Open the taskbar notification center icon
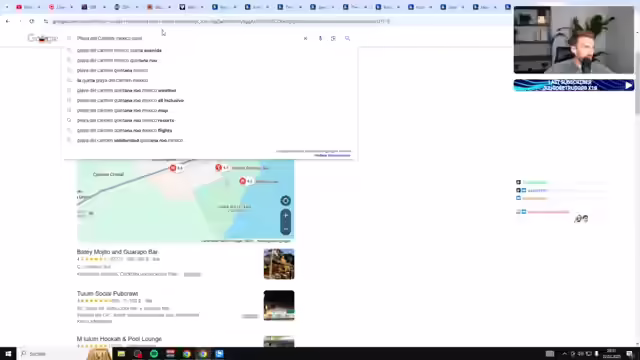 (630, 354)
